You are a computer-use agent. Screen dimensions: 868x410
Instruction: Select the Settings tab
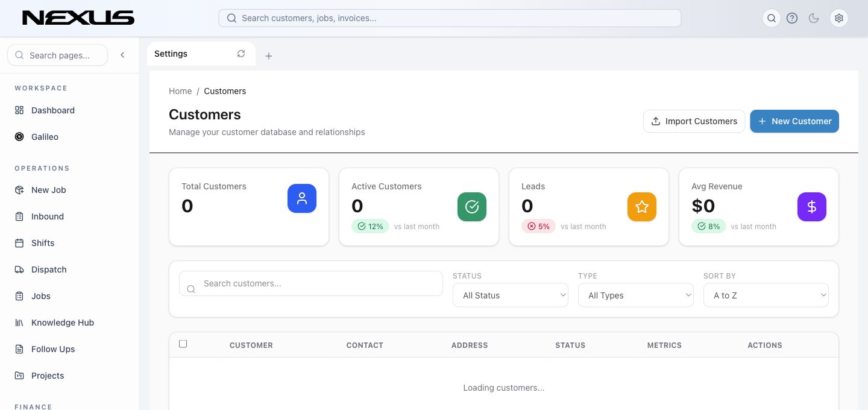201,54
